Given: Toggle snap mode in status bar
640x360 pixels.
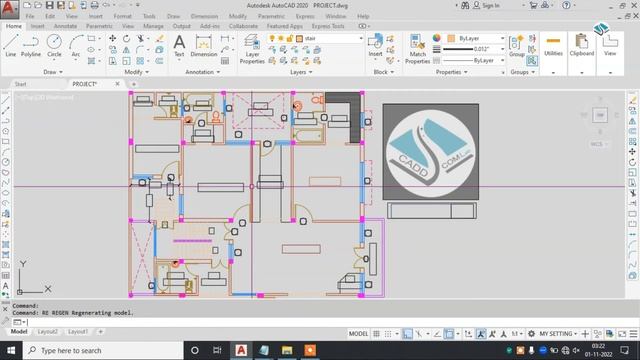Looking at the screenshot, I should 388,334.
